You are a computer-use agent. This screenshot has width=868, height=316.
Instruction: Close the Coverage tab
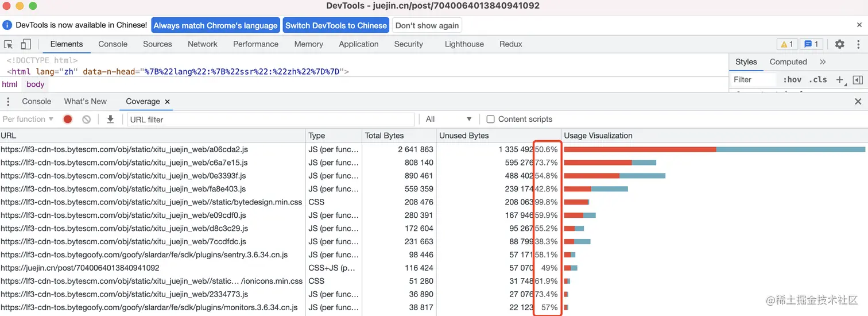point(168,102)
